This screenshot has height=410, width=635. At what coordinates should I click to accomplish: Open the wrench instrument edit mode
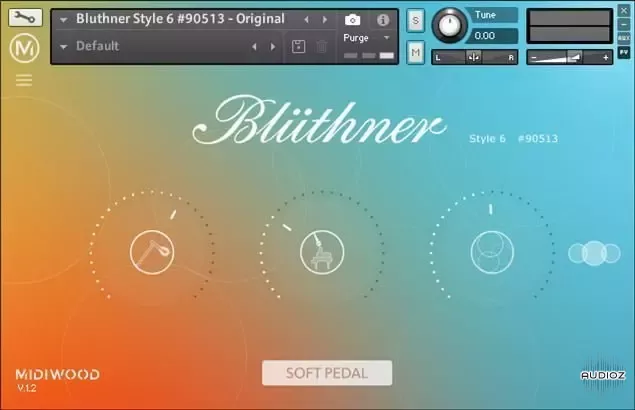[x=25, y=17]
